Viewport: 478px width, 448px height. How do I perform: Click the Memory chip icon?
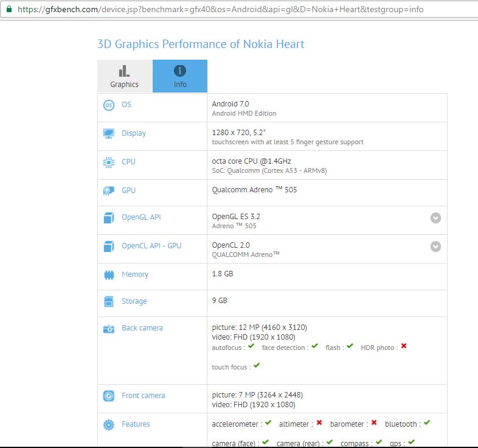pyautogui.click(x=109, y=275)
